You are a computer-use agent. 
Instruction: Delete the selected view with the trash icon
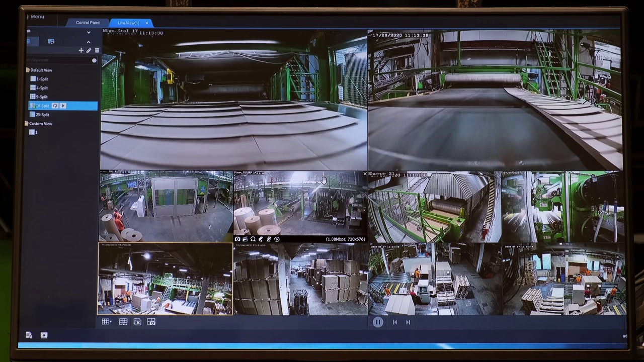click(x=97, y=50)
